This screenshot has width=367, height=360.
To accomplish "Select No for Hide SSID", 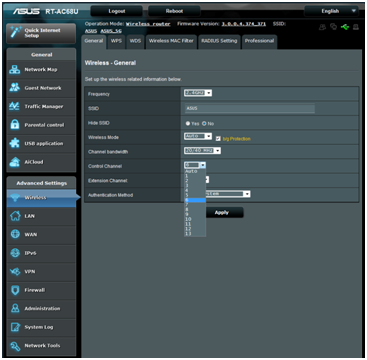I will [204, 124].
